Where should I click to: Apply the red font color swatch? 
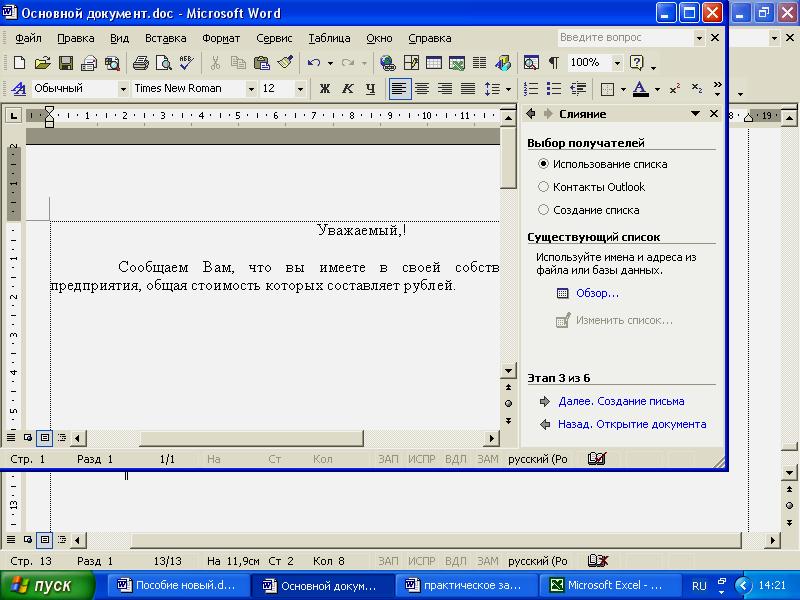[640, 89]
